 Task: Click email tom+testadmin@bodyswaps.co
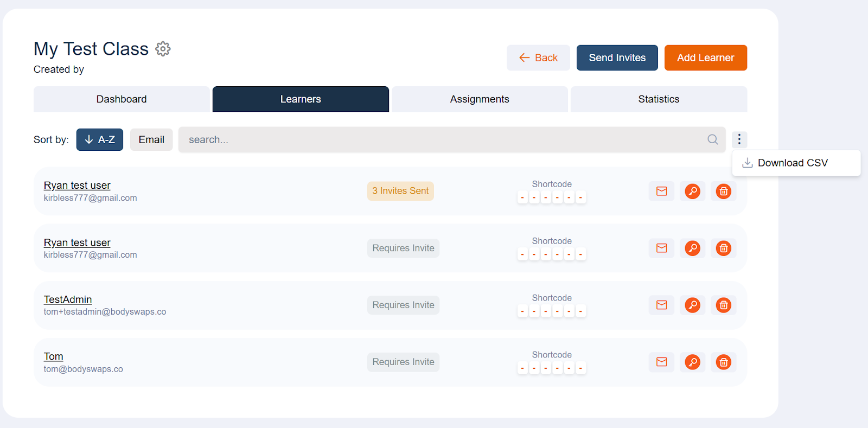(x=105, y=312)
